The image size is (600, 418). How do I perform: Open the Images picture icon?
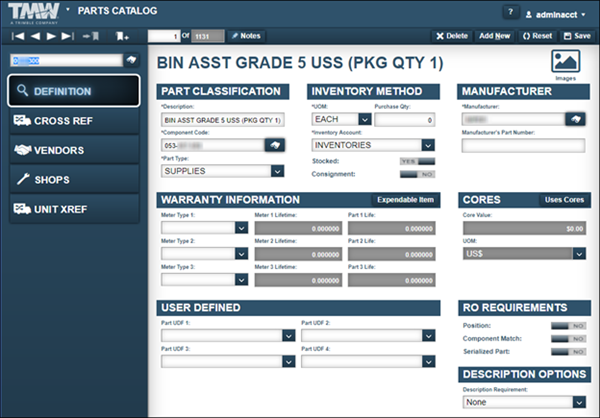pos(566,61)
